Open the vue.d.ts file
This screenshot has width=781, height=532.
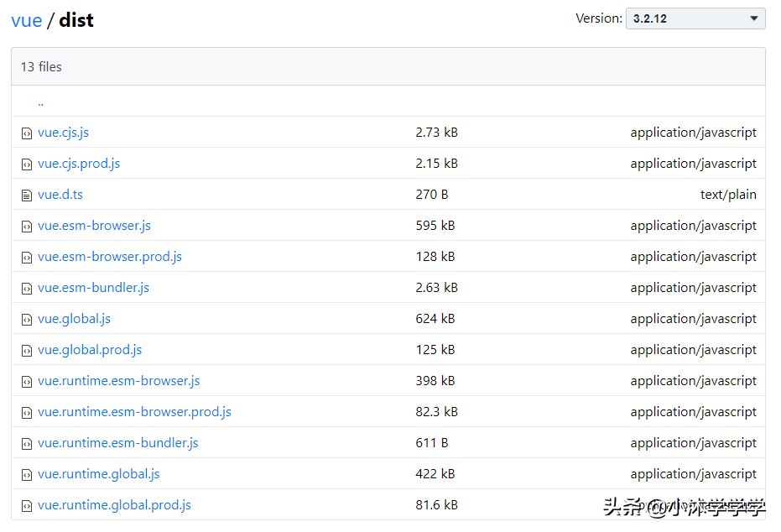[60, 194]
